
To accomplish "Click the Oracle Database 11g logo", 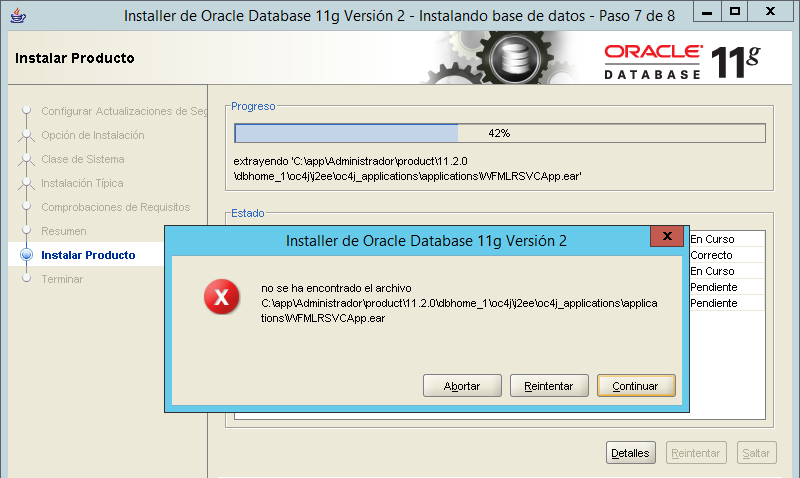I will coord(683,62).
